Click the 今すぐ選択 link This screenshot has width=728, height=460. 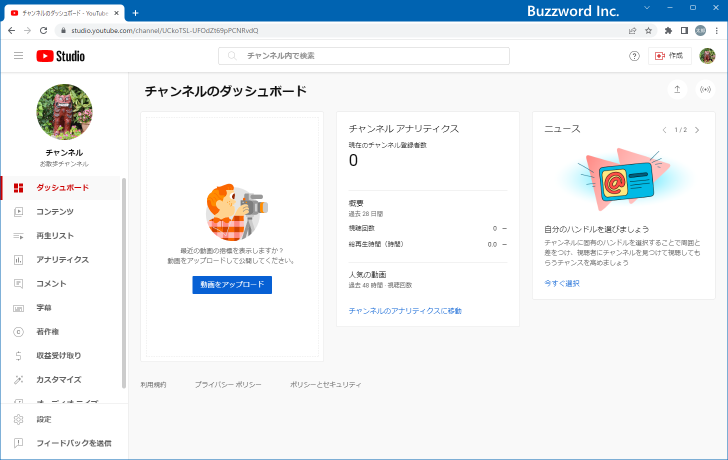562,283
